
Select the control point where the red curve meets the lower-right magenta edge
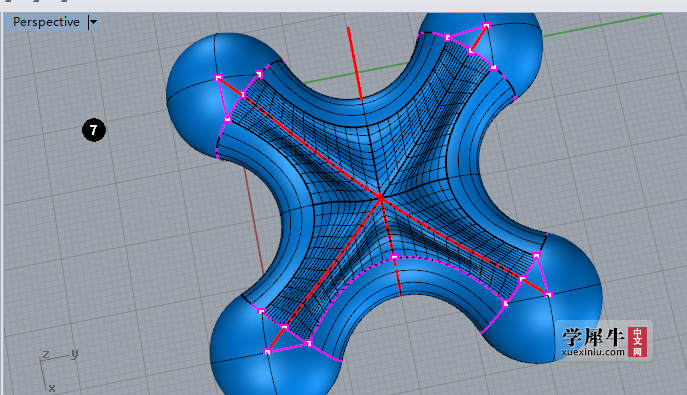(522, 279)
